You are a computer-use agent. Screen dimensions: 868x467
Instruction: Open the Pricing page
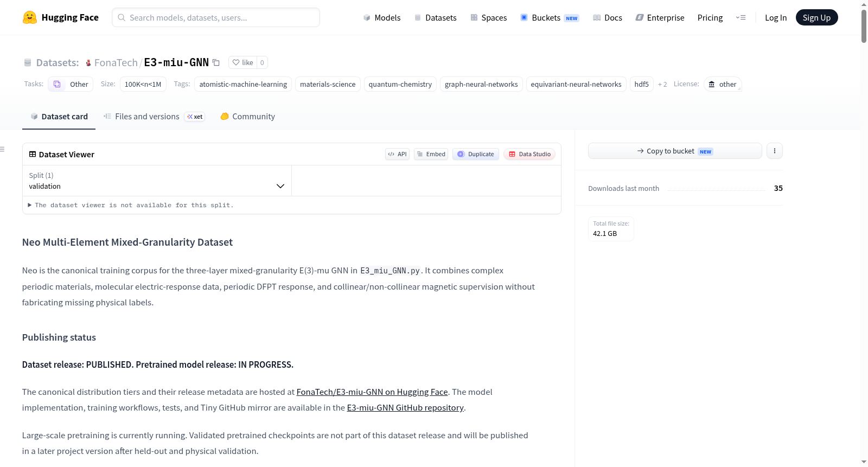[710, 17]
